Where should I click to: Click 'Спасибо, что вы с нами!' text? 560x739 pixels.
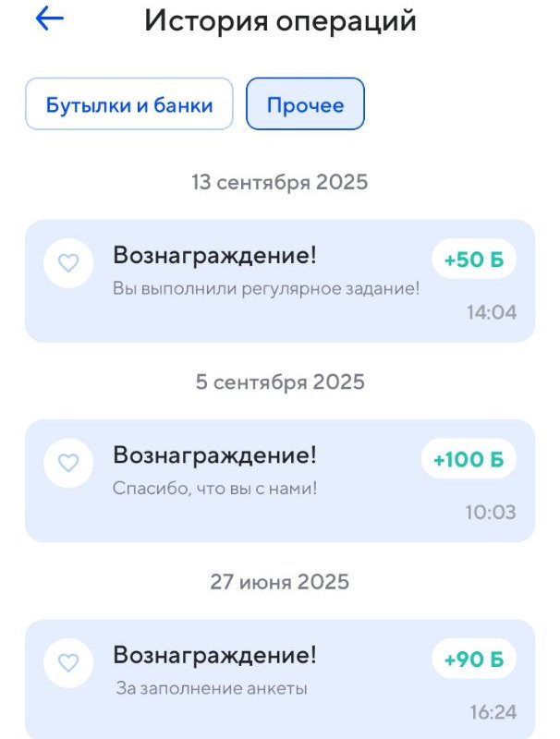pos(214,488)
